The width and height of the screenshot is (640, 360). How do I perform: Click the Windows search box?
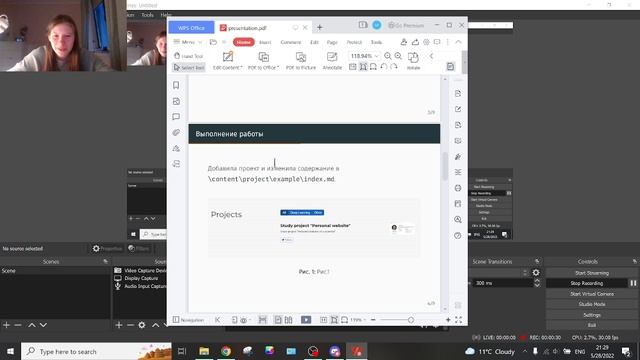[x=96, y=351]
